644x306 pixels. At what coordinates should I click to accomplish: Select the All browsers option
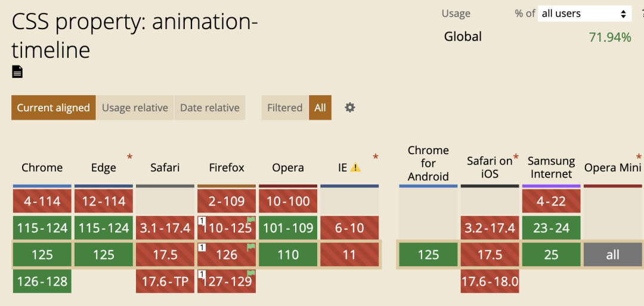pos(320,108)
